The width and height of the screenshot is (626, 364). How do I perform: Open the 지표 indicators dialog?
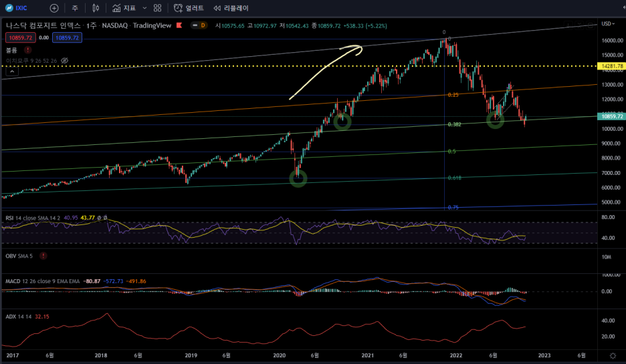pos(124,8)
